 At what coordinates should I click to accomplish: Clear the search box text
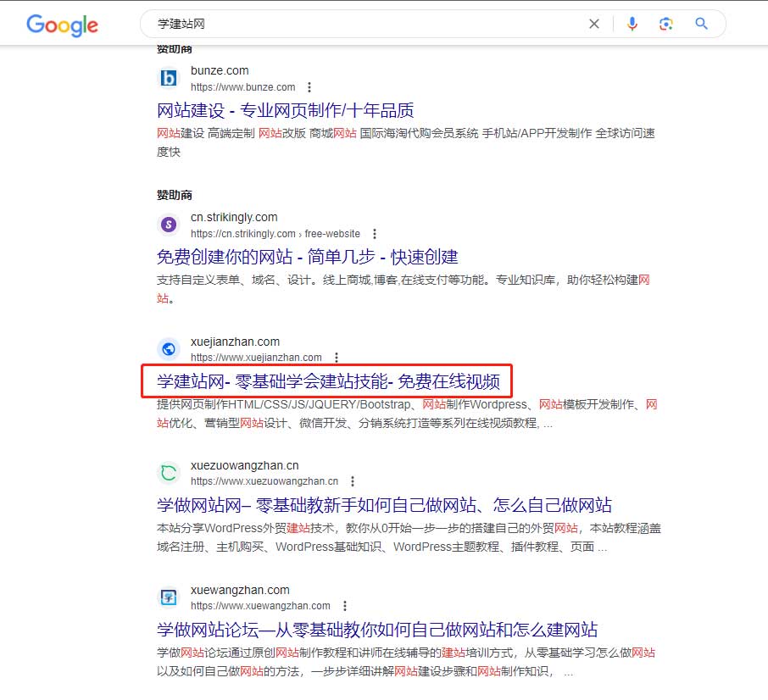pyautogui.click(x=595, y=24)
